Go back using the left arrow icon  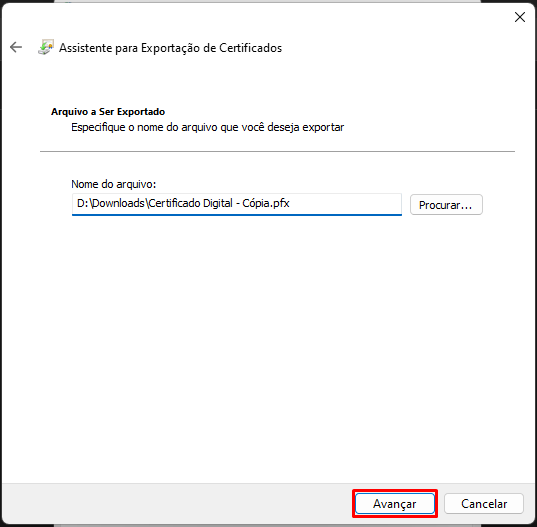pos(16,47)
